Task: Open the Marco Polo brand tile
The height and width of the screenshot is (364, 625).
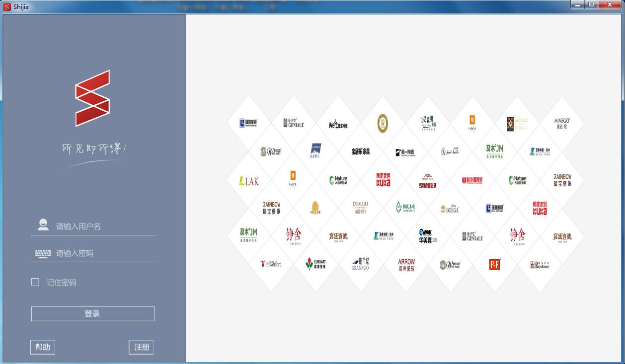Action: coord(428,180)
